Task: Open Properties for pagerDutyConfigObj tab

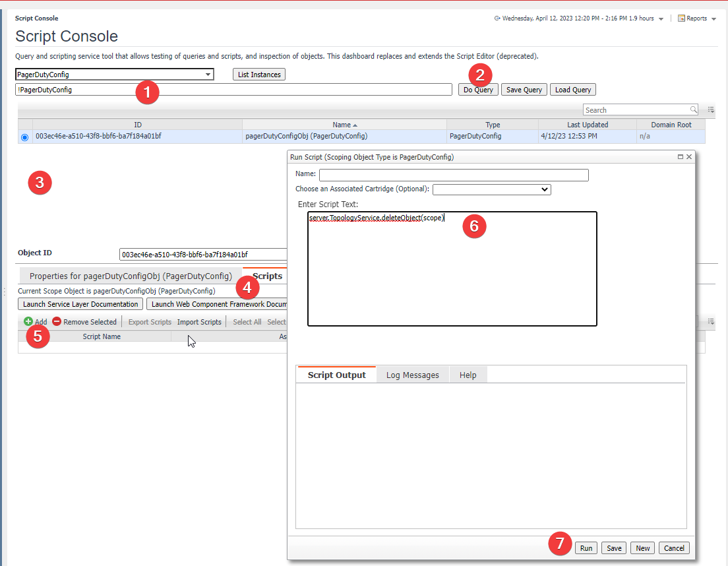Action: pyautogui.click(x=131, y=276)
